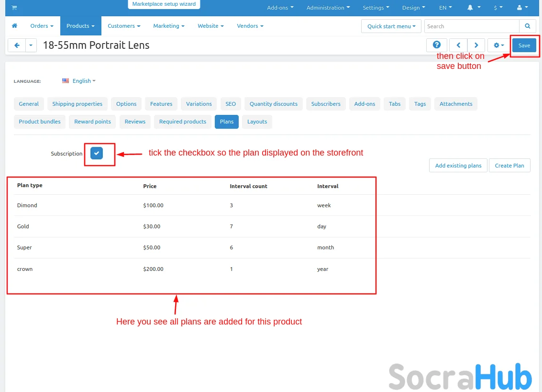Image resolution: width=542 pixels, height=392 pixels.
Task: Click the back arrow button
Action: coord(17,45)
